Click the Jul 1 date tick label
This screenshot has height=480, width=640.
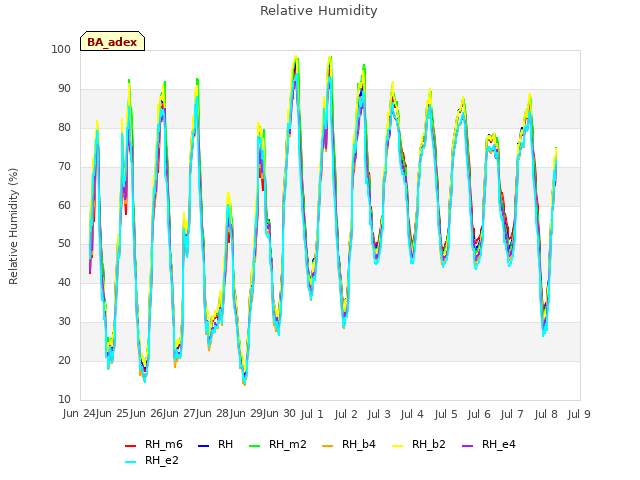312,414
